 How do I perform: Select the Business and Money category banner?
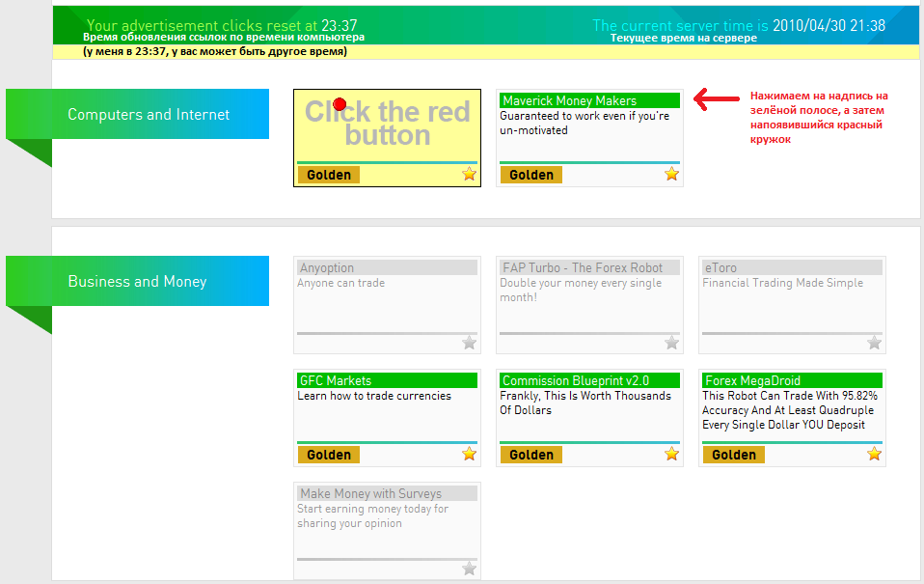click(x=137, y=282)
